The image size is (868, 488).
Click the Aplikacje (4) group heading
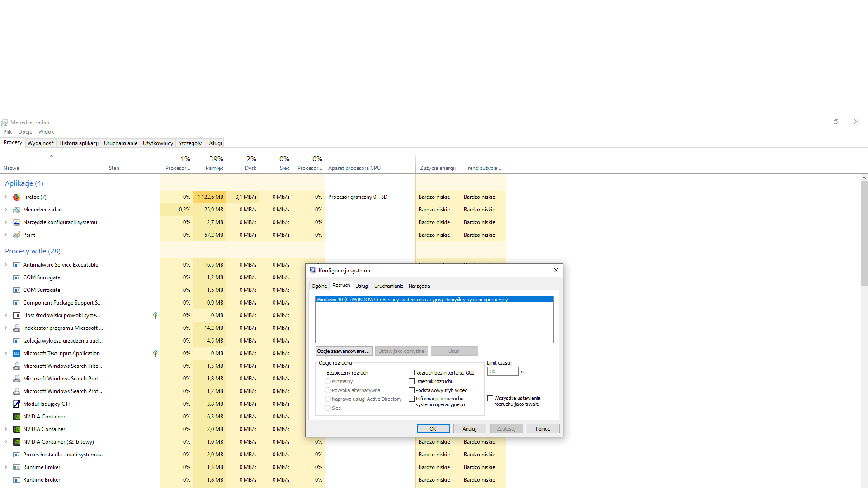click(x=24, y=183)
